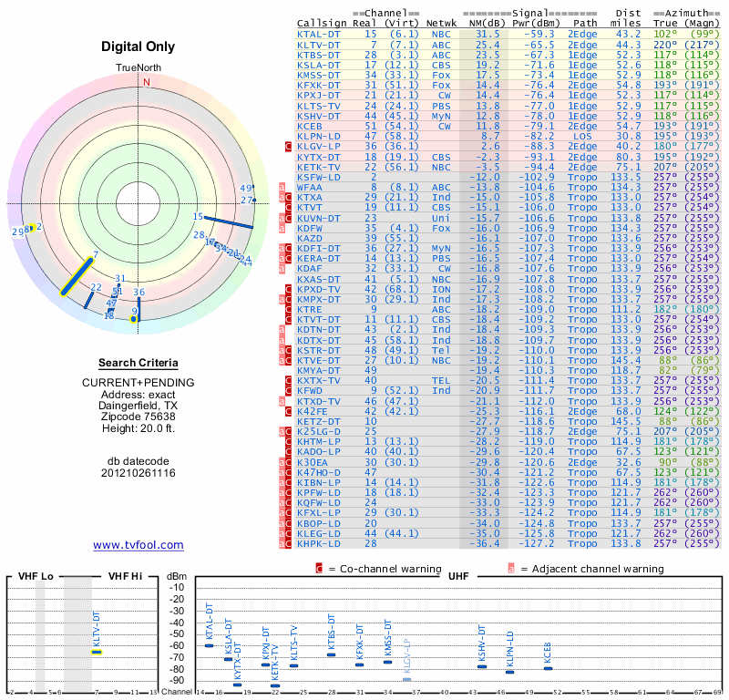Click the faded KLGV-LP marker in UHF chart
Image resolution: width=729 pixels, height=700 pixels.
point(406,679)
